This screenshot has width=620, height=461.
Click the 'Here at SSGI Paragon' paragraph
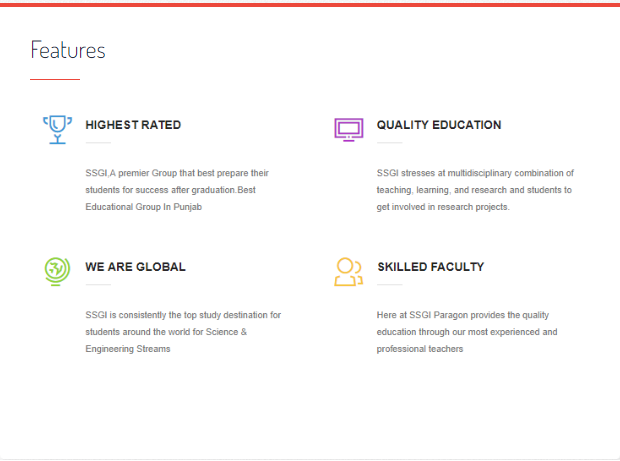click(467, 332)
